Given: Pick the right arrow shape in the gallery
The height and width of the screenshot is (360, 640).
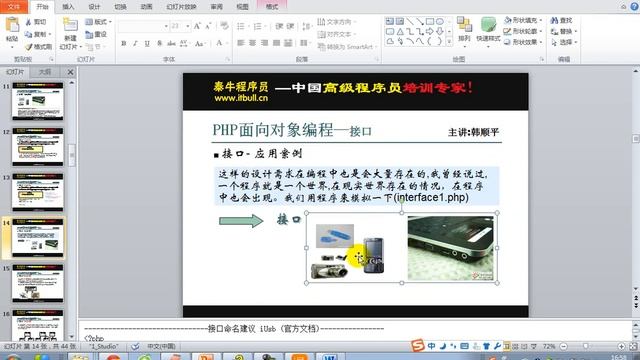Looking at the screenshot, I should point(430,31).
